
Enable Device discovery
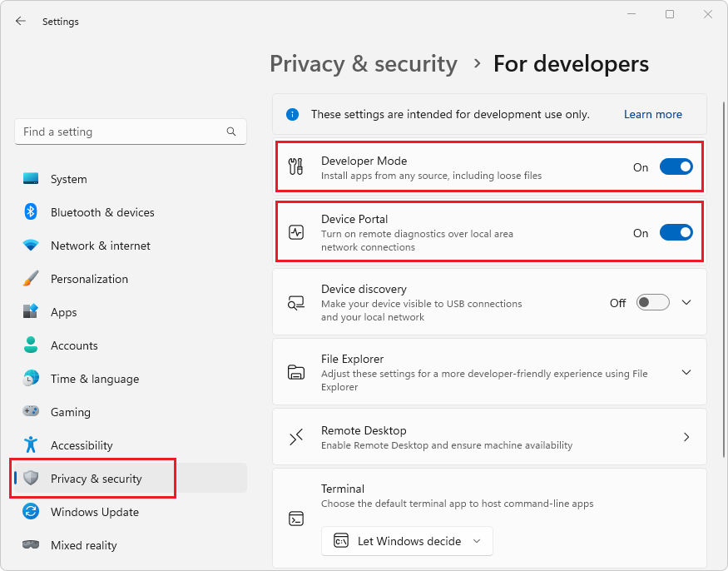coord(652,302)
